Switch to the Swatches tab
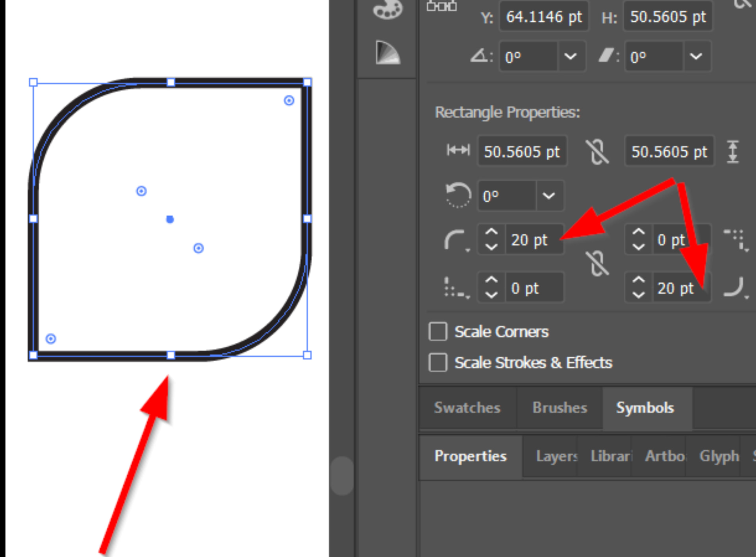Viewport: 756px width, 557px height. tap(467, 408)
